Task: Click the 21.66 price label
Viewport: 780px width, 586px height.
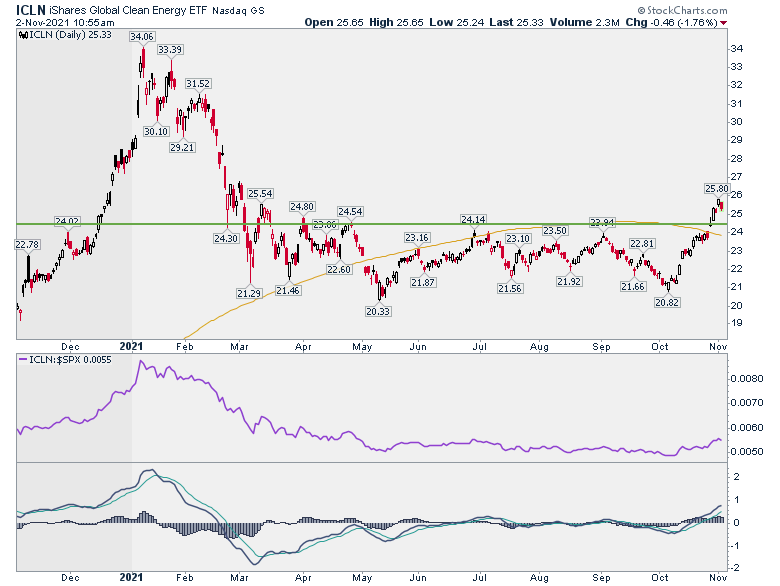Action: 633,286
